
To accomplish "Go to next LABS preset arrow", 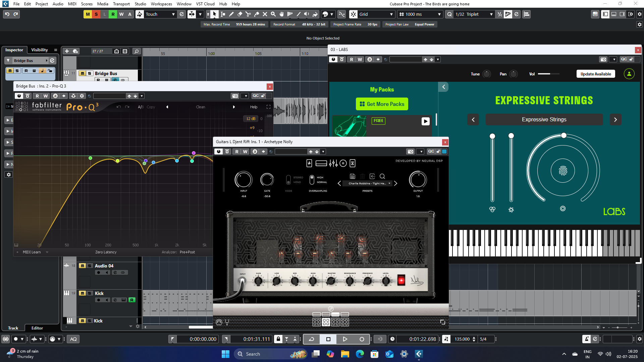I will (615, 119).
